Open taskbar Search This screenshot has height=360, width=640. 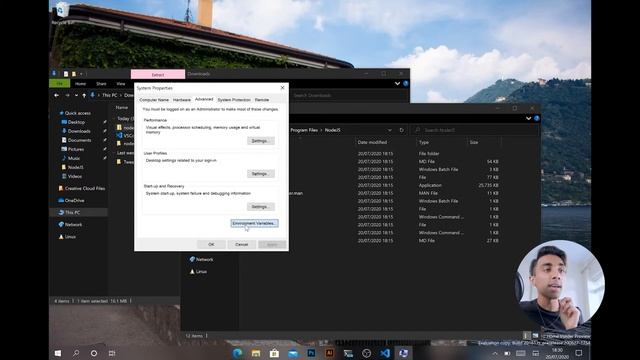pos(76,353)
